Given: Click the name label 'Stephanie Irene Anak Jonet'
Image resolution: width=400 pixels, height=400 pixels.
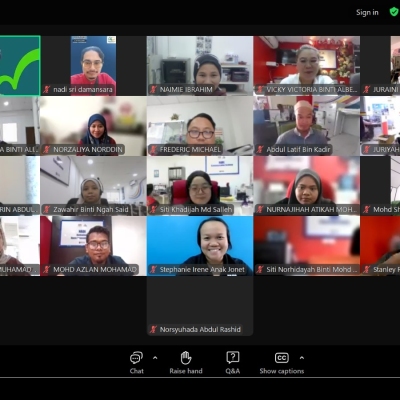Looking at the screenshot, I should point(202,269).
